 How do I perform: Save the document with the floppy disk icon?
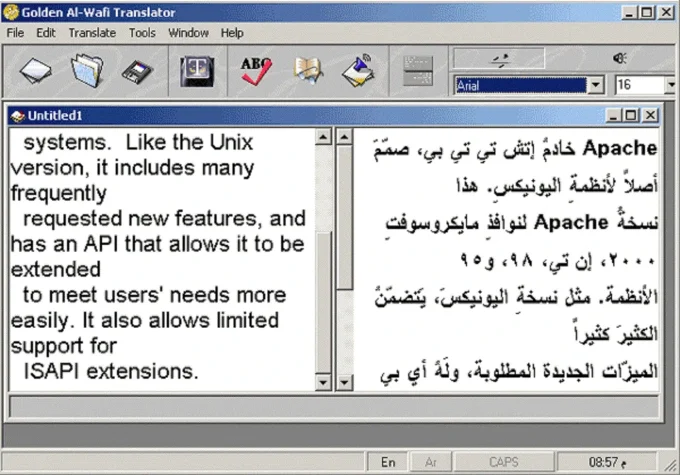138,70
